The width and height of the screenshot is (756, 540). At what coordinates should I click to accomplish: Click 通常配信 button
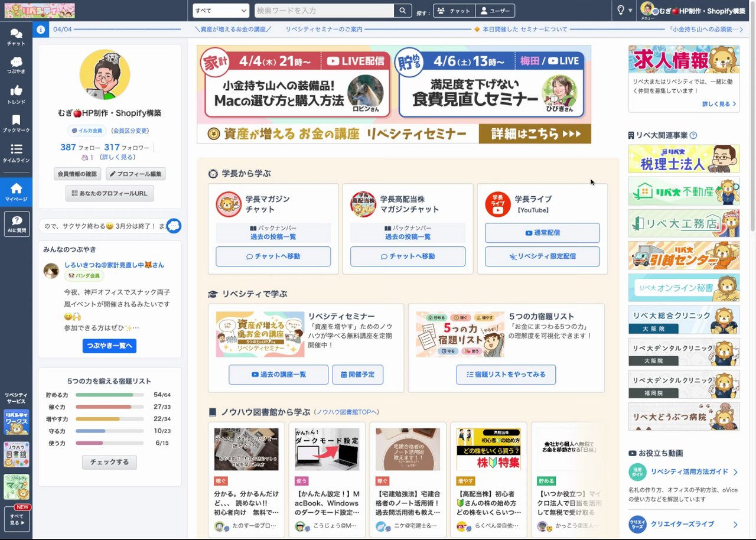pyautogui.click(x=542, y=233)
